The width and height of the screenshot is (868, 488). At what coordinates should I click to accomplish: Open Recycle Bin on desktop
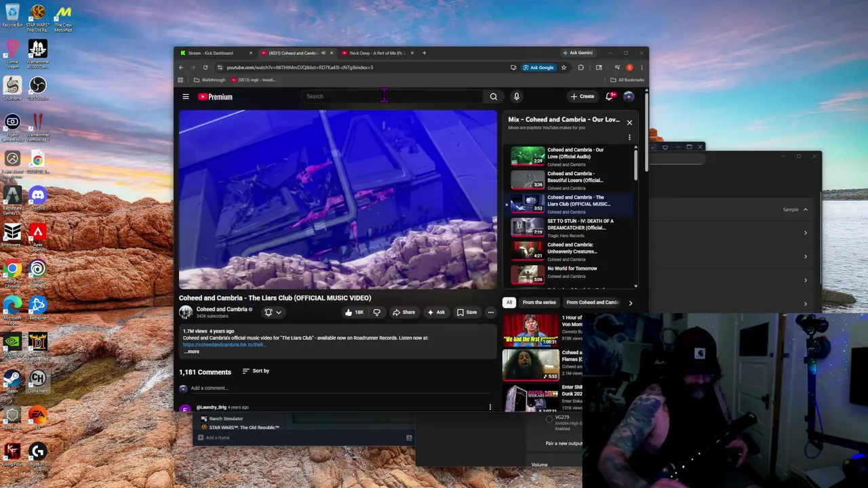(12, 16)
